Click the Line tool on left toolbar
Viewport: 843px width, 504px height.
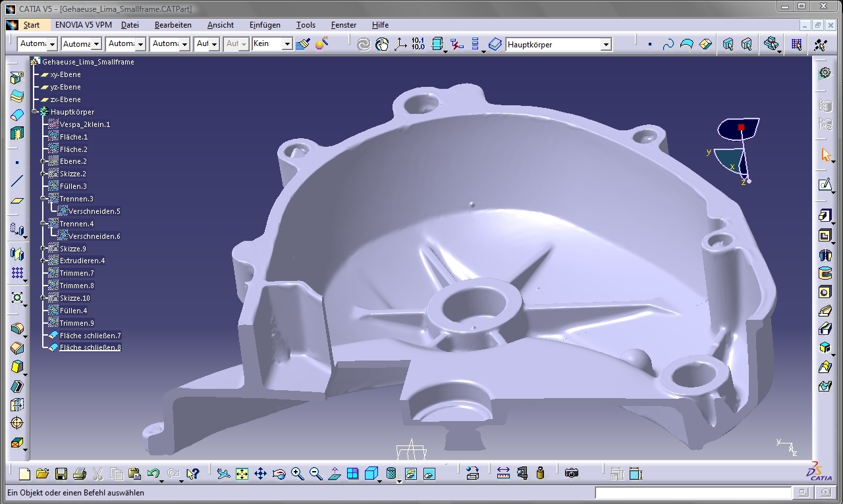tap(17, 181)
